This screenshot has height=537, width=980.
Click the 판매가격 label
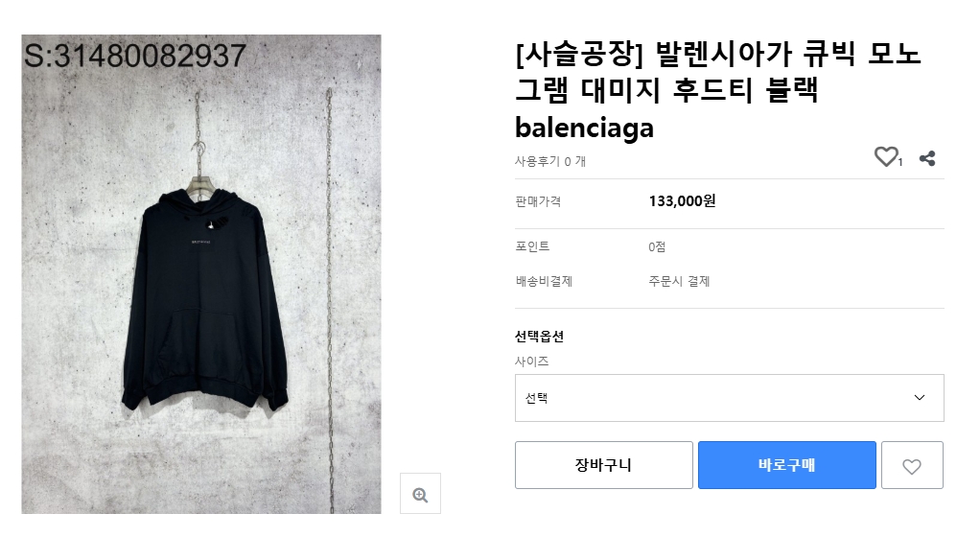(538, 201)
